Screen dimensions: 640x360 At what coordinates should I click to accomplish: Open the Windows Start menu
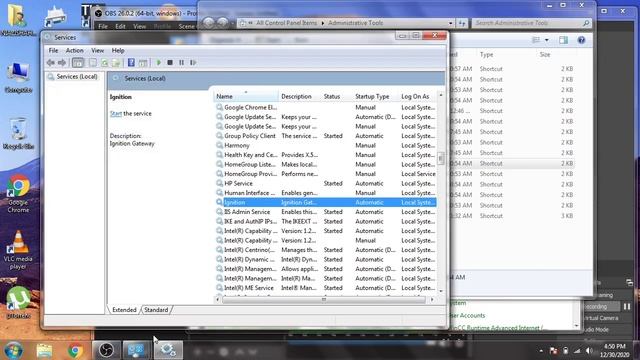[13, 350]
